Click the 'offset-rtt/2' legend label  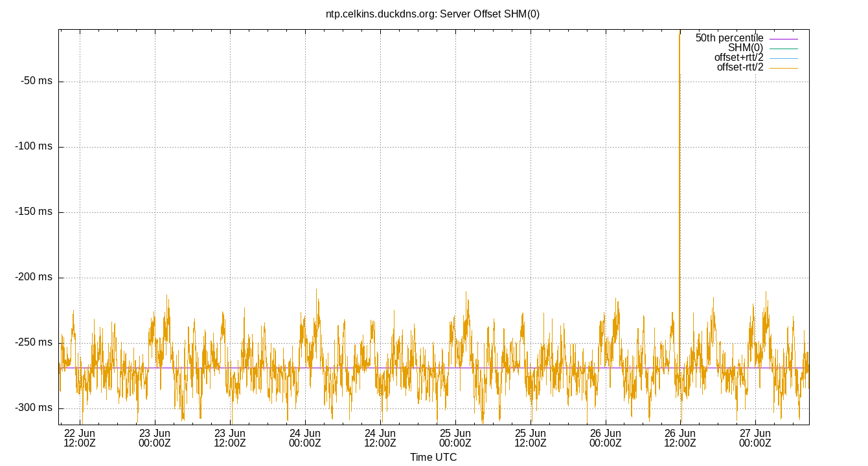[x=740, y=67]
